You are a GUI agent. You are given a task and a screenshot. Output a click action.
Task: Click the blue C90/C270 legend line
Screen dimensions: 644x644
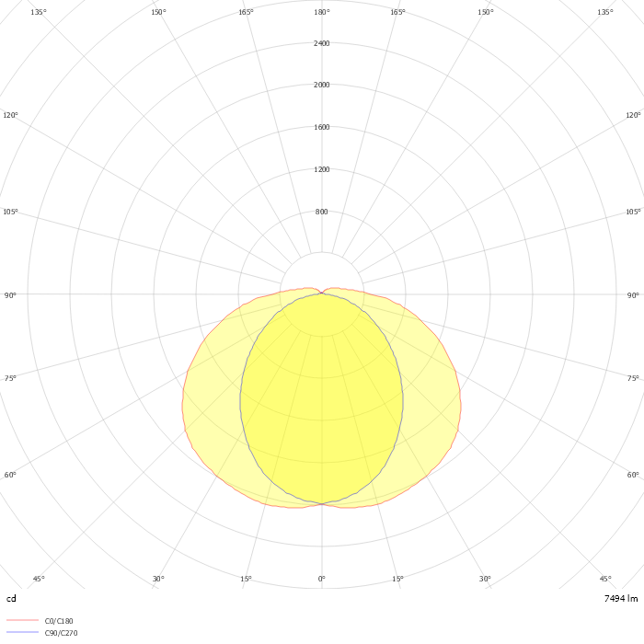click(23, 632)
